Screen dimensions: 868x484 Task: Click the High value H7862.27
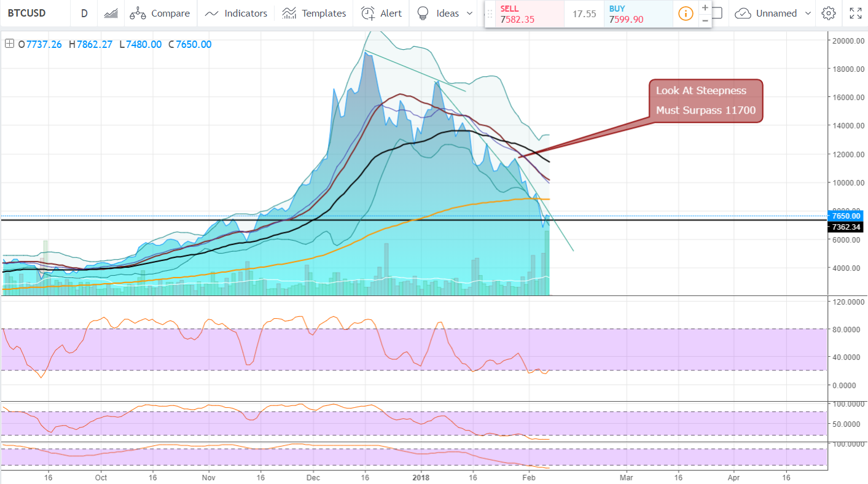90,44
